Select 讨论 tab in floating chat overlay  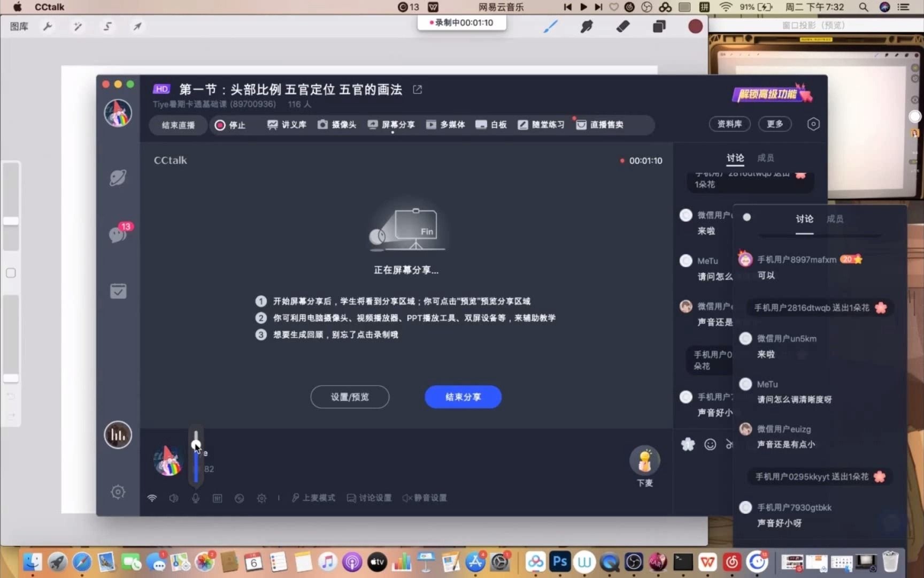804,219
